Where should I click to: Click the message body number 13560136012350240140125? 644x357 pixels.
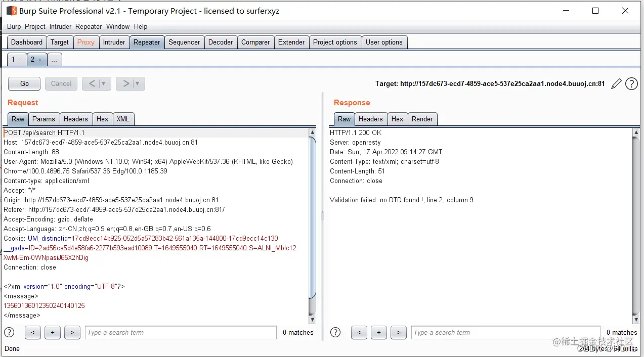pyautogui.click(x=45, y=306)
